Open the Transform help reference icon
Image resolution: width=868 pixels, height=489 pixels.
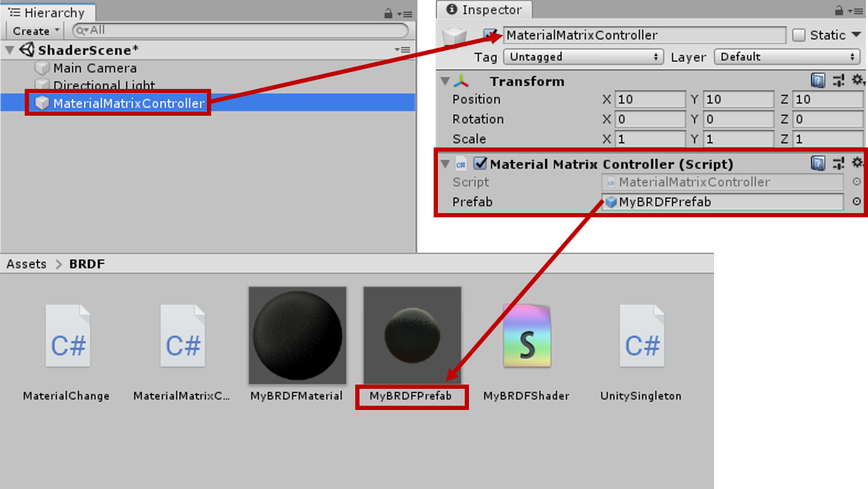(x=818, y=81)
